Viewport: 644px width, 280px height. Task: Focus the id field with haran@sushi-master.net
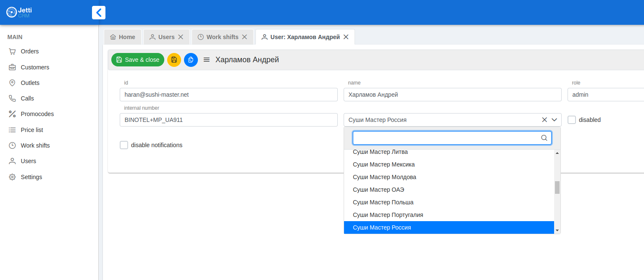pos(229,95)
